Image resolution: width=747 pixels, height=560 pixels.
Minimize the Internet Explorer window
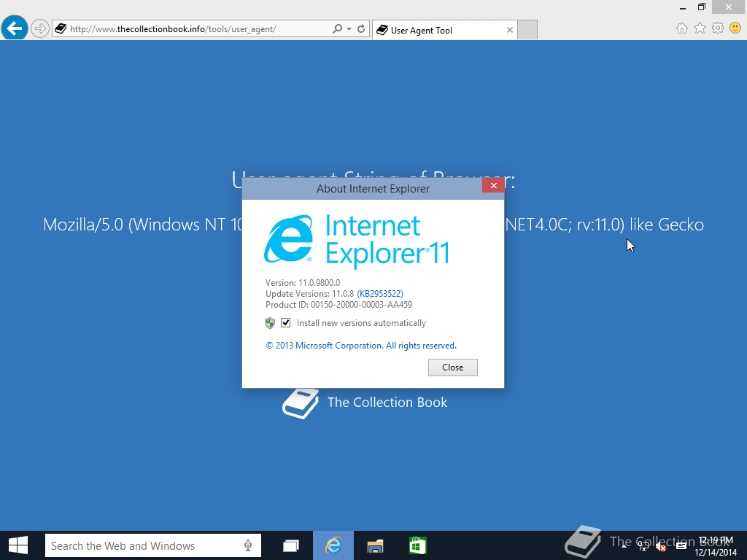coord(683,7)
